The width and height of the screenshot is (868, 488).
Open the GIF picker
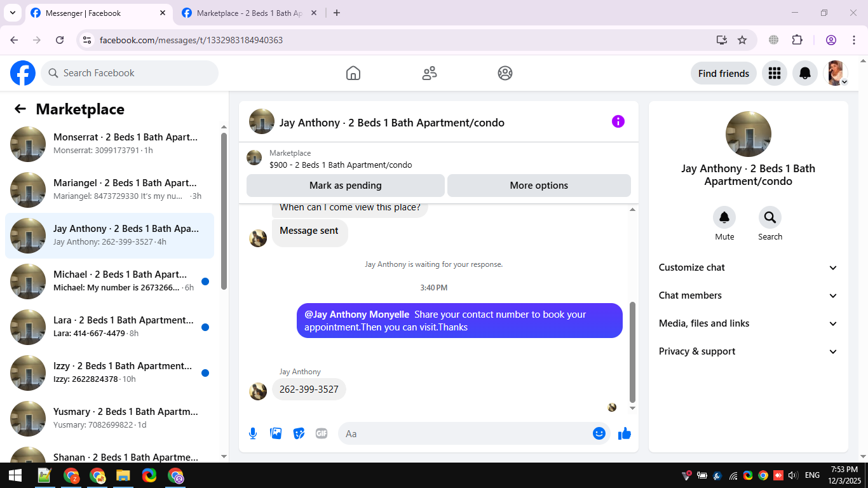(x=322, y=433)
